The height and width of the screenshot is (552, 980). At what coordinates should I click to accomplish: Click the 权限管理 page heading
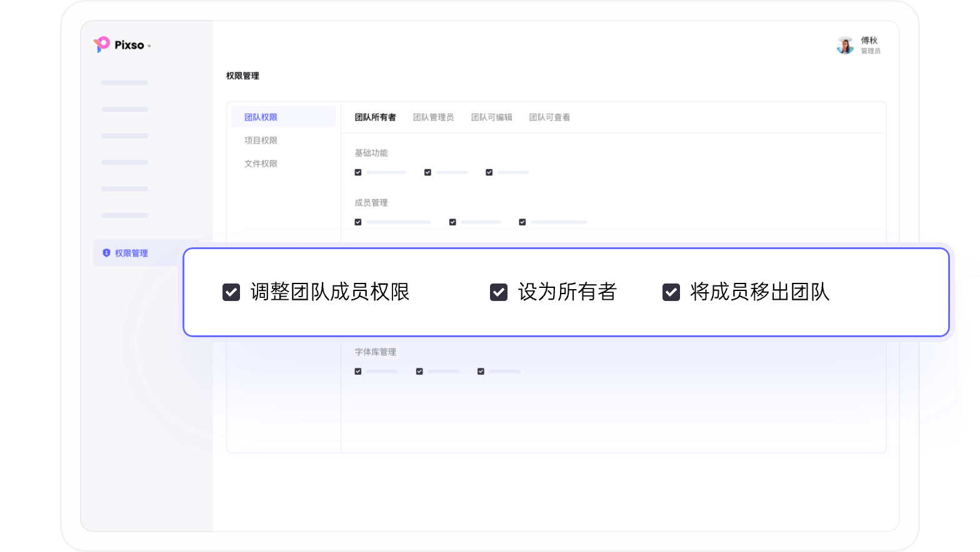242,76
